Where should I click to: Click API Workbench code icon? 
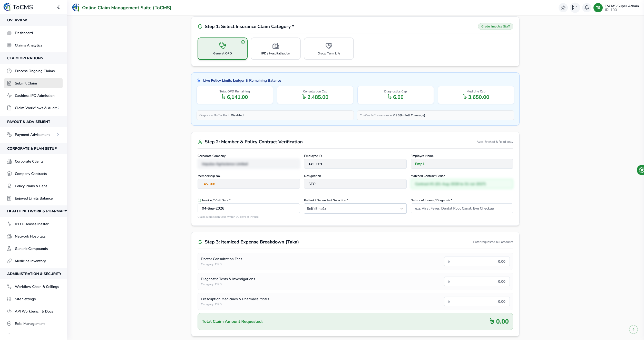click(9, 311)
